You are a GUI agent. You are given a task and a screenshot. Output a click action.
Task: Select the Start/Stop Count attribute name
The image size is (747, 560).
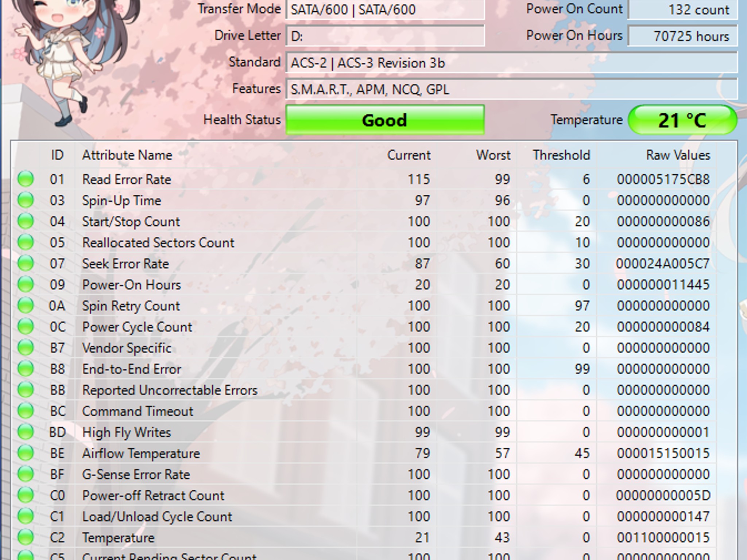coord(131,222)
